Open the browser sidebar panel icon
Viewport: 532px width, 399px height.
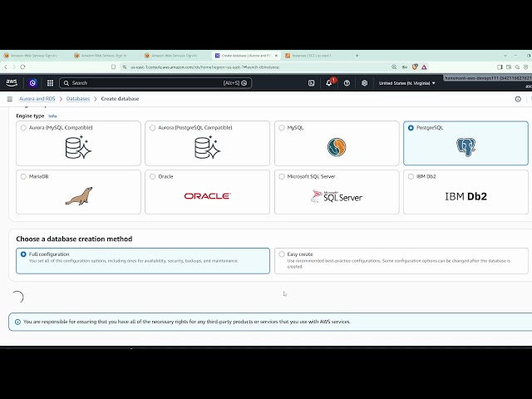pos(500,67)
